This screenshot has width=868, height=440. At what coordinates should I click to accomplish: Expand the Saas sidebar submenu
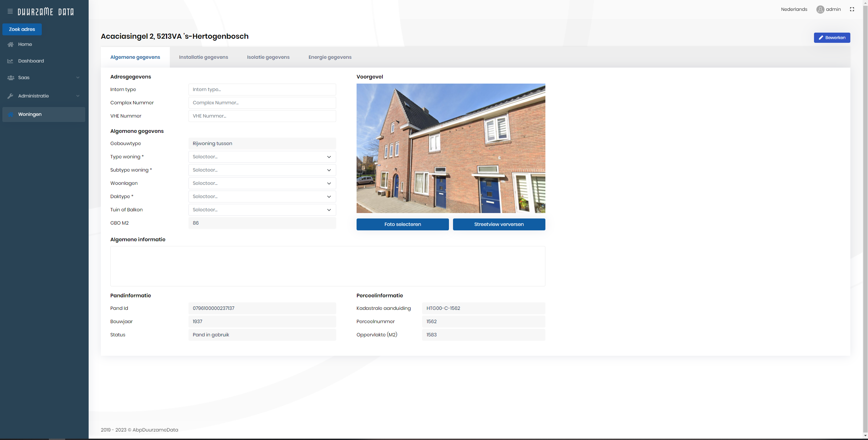pyautogui.click(x=78, y=78)
